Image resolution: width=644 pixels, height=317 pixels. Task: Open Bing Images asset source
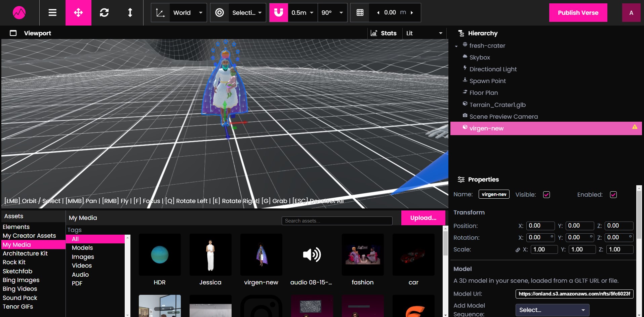21,280
